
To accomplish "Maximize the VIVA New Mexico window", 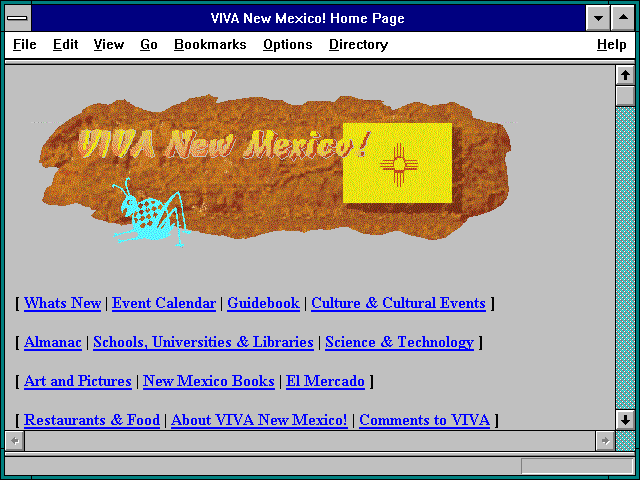I will pos(623,18).
